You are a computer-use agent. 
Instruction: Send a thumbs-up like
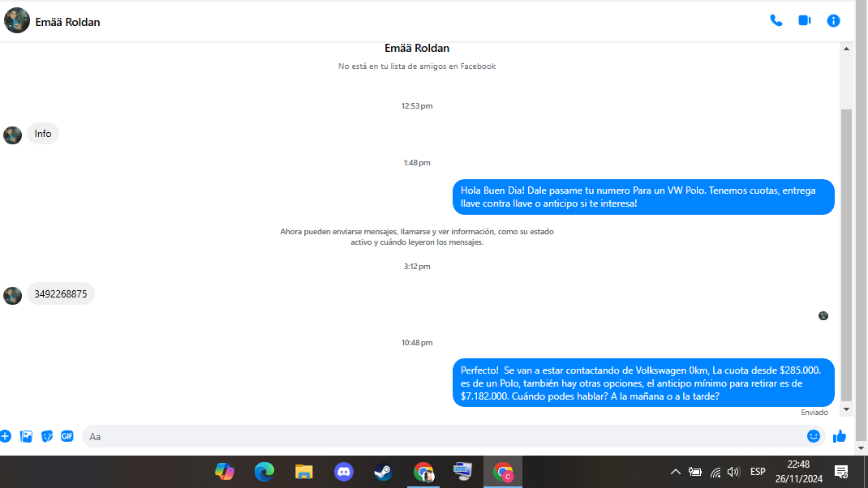(840, 436)
